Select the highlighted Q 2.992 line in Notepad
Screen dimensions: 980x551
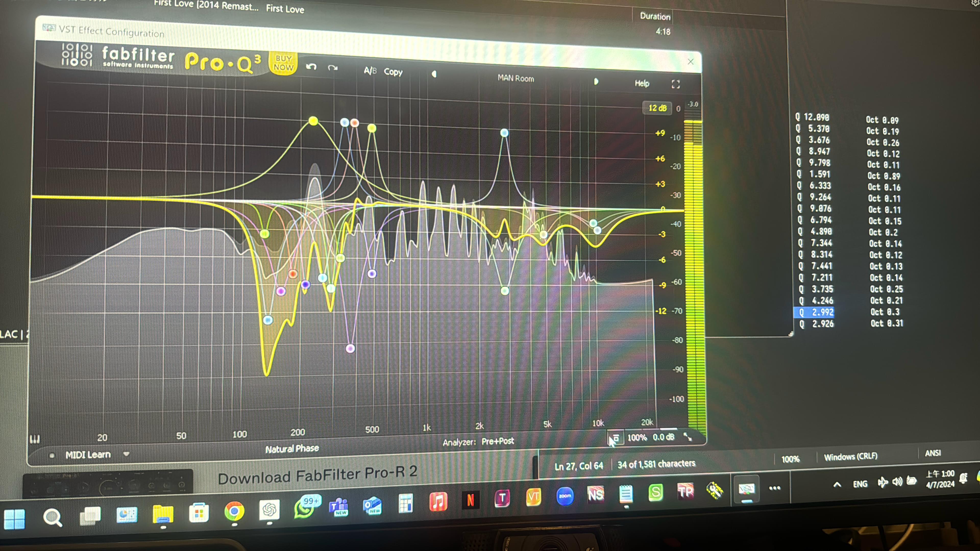[x=814, y=312]
